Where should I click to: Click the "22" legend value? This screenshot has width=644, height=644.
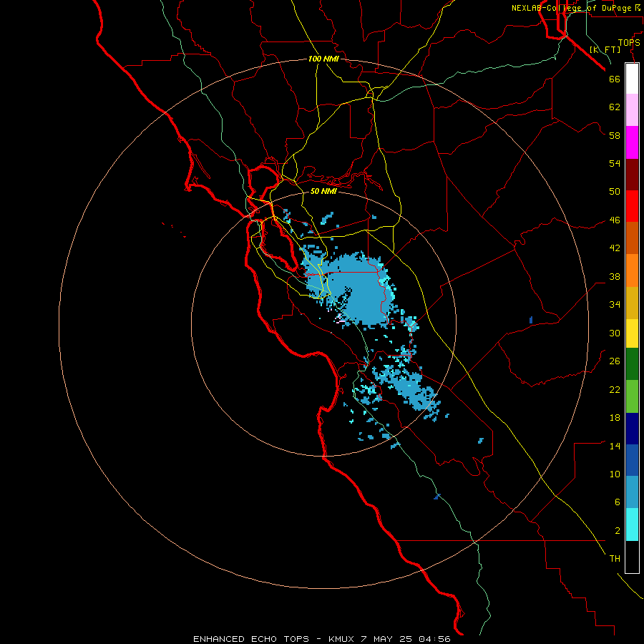pos(615,390)
